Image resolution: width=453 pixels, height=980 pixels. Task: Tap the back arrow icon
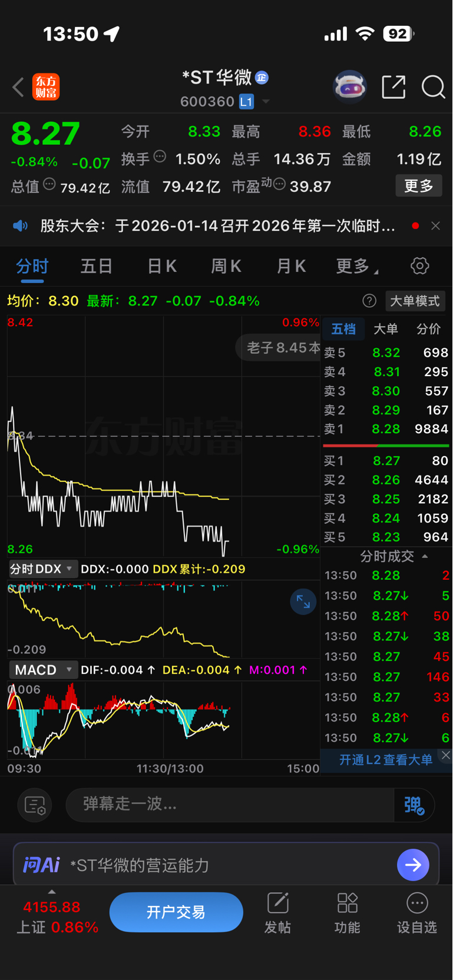pyautogui.click(x=18, y=87)
